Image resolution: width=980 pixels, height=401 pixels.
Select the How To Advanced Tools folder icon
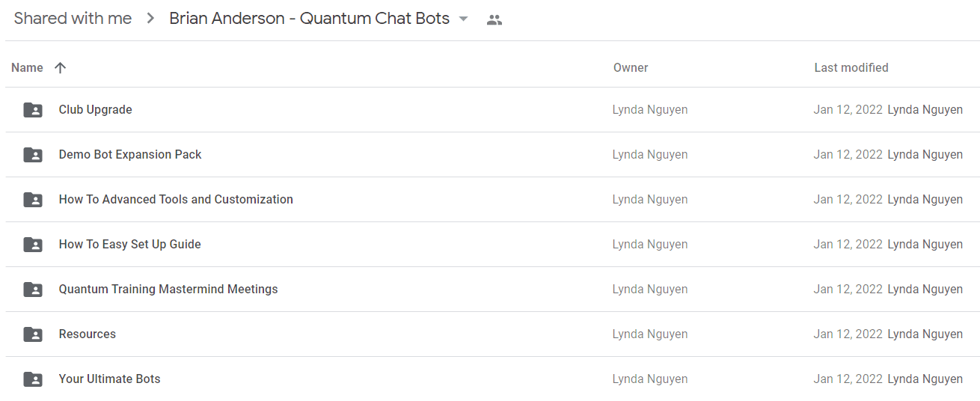tap(33, 200)
